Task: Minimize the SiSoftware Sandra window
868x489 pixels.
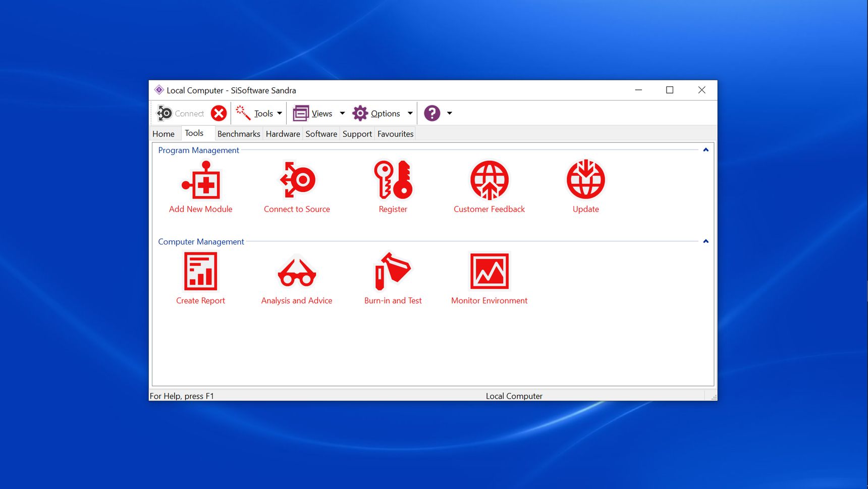Action: (638, 90)
